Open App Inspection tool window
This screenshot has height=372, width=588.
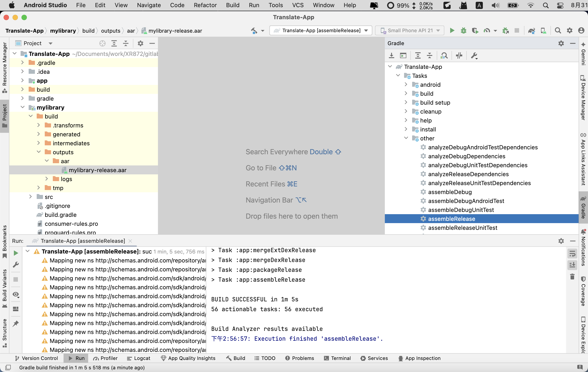(x=419, y=358)
